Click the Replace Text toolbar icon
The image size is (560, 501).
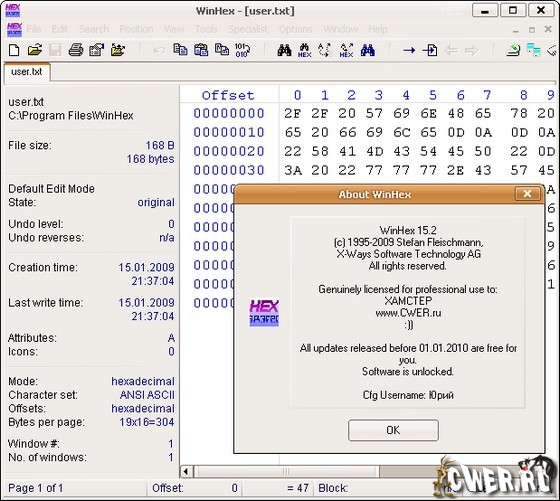pyautogui.click(x=325, y=50)
